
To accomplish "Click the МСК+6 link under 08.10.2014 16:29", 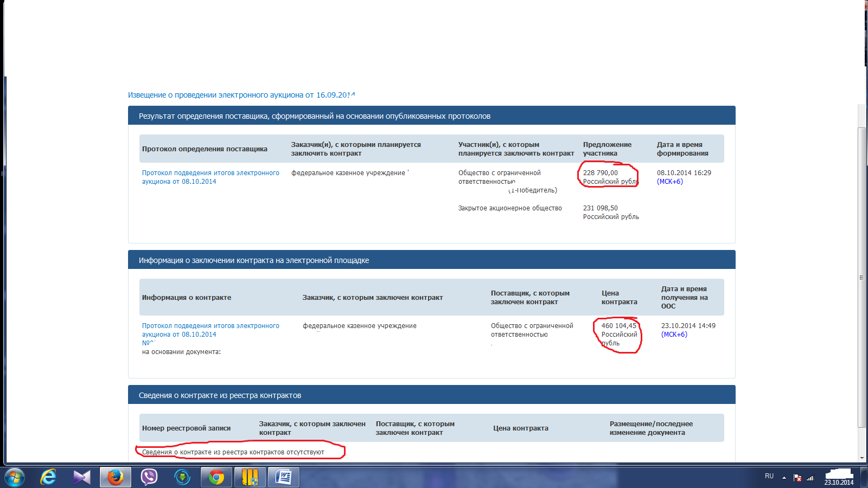I will 670,182.
